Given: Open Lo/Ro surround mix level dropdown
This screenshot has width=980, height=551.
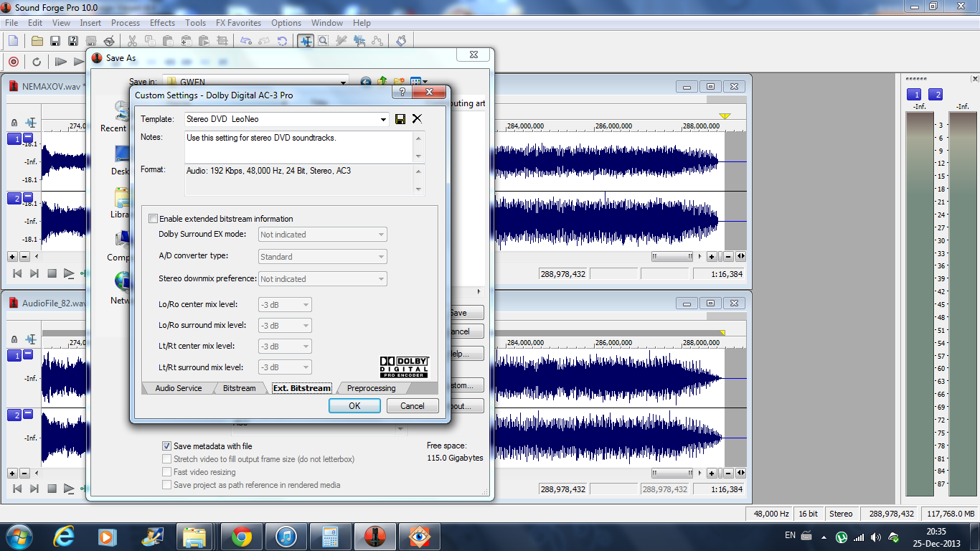Looking at the screenshot, I should tap(285, 326).
